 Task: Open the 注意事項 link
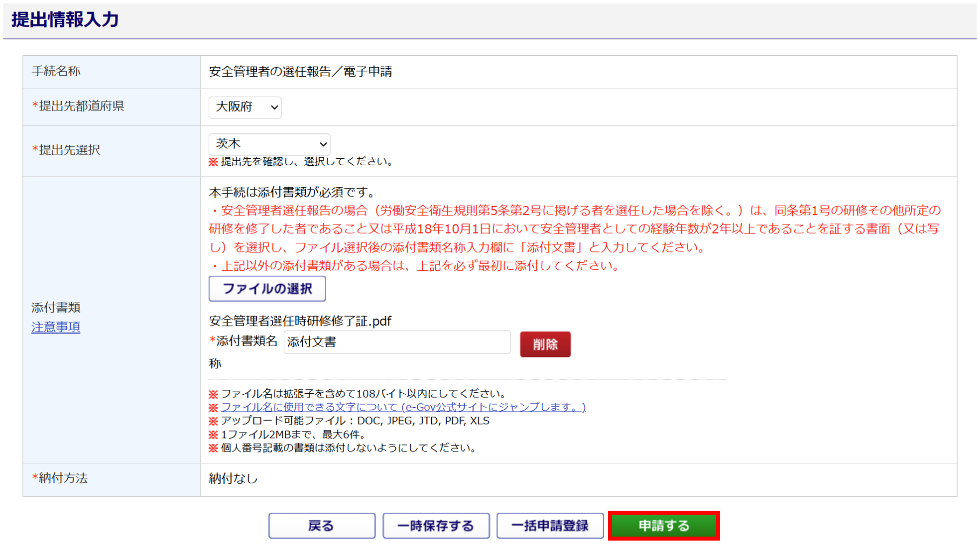pos(56,327)
